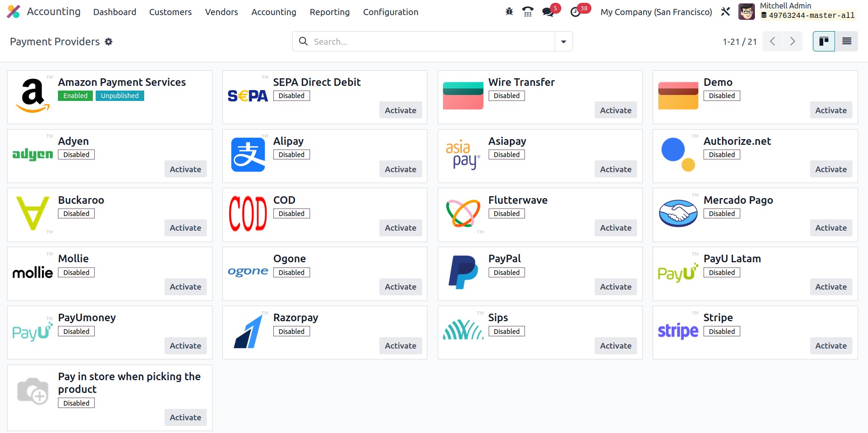Open the Mitchell Admin user menu

pos(796,12)
